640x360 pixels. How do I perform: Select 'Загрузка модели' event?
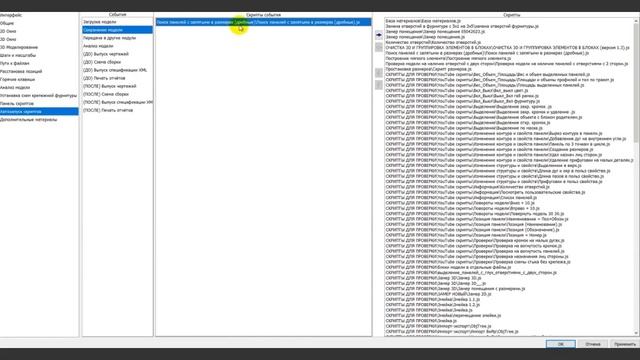coord(100,22)
